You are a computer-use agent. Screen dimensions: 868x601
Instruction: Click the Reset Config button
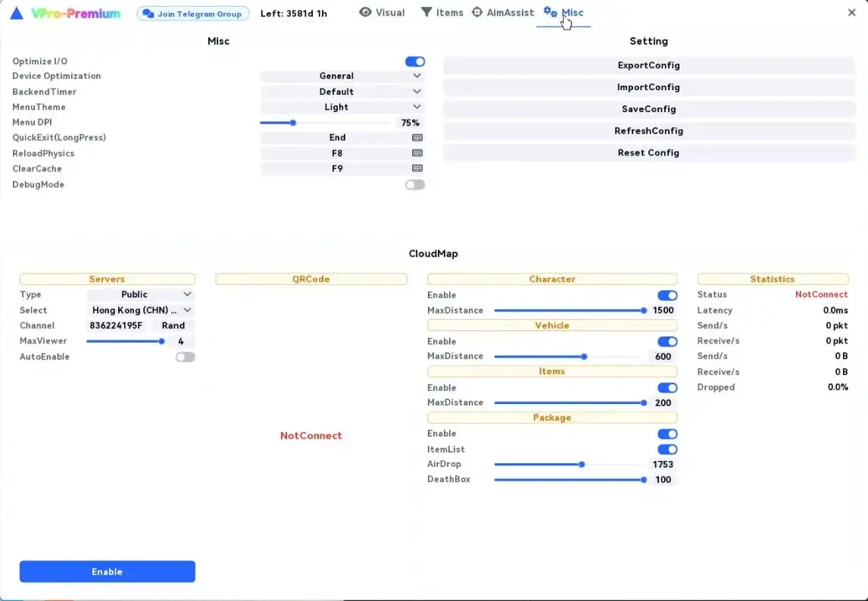point(649,153)
